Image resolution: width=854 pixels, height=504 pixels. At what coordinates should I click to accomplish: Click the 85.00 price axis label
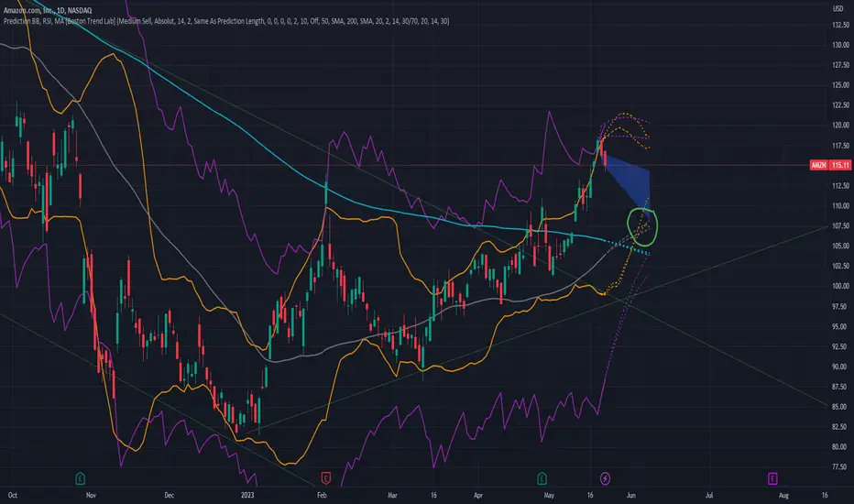(841, 407)
